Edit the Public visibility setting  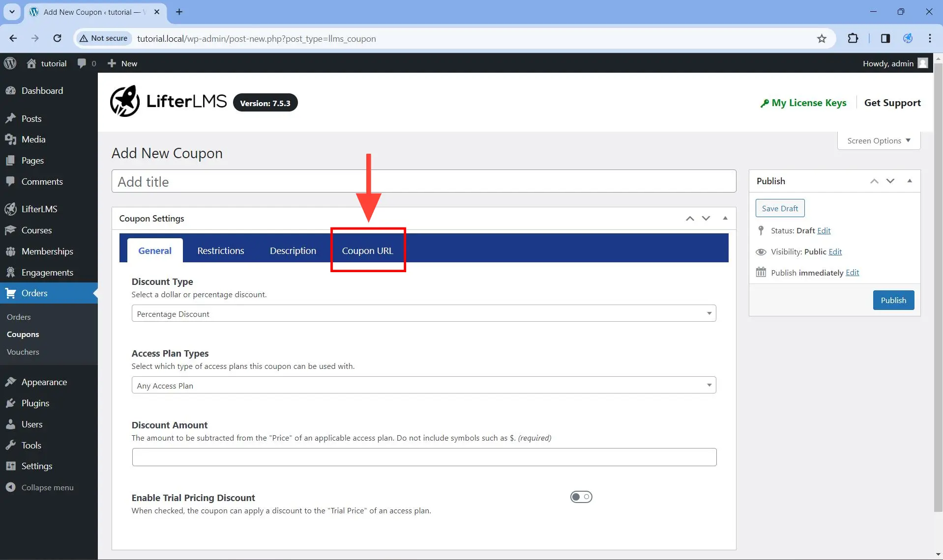click(835, 252)
